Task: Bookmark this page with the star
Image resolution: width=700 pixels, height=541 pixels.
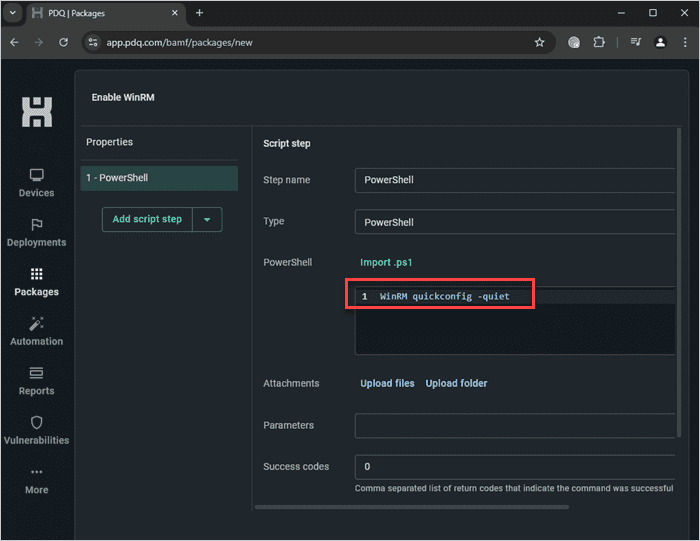Action: point(539,42)
